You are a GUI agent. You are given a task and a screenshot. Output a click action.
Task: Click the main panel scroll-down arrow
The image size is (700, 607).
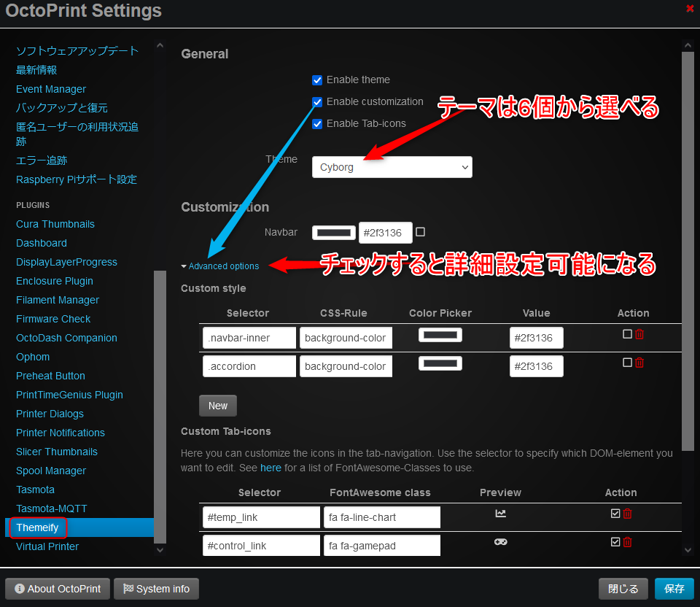tap(688, 550)
